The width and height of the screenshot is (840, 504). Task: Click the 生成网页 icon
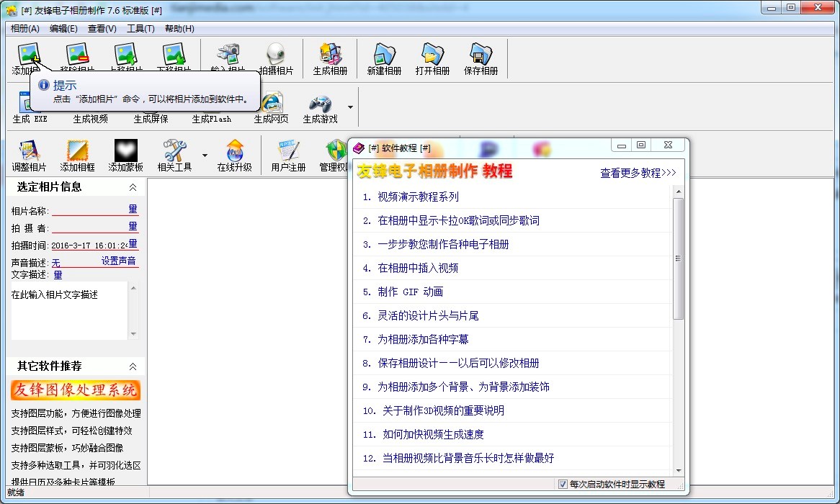tap(271, 102)
